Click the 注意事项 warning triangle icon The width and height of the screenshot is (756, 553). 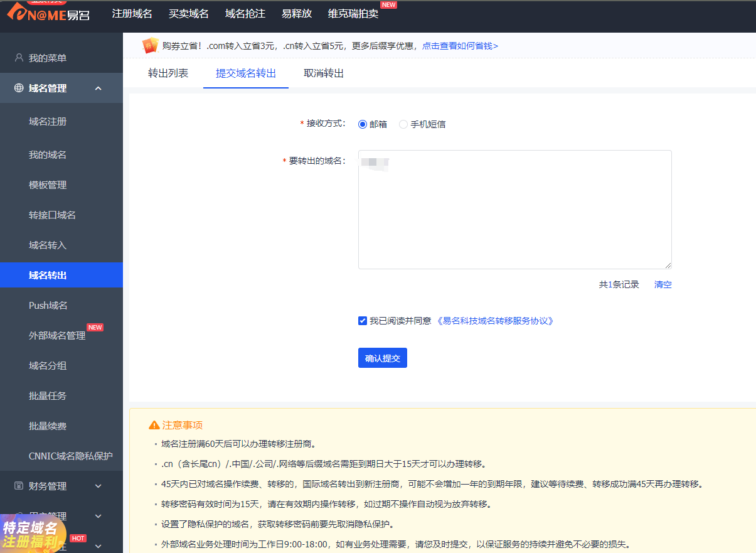tap(154, 425)
